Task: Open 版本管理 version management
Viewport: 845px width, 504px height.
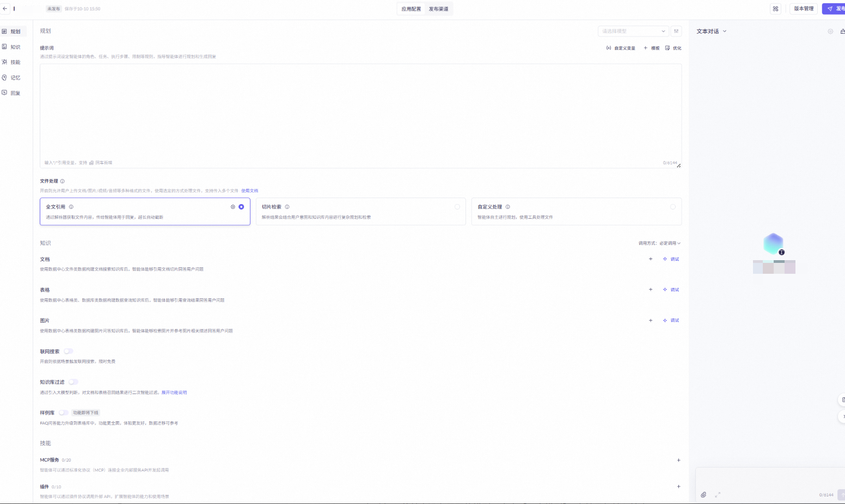Action: click(x=804, y=9)
